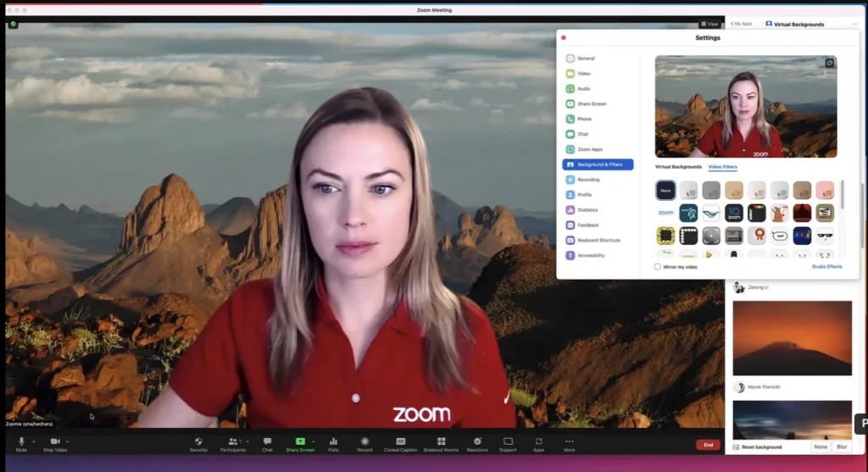Open Breakout Rooms

tap(441, 444)
